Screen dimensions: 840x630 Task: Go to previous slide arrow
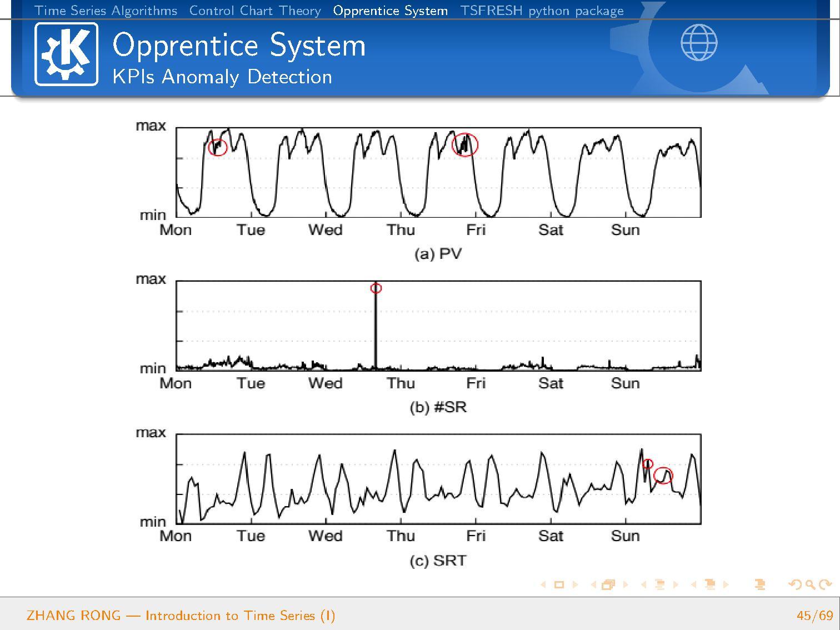coord(543,584)
